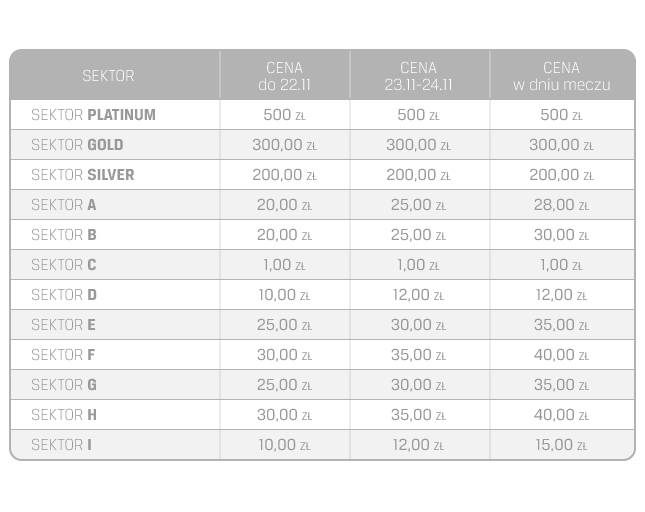Click the CENA 23.11-24.11 column header
645x512 pixels.
click(x=418, y=76)
